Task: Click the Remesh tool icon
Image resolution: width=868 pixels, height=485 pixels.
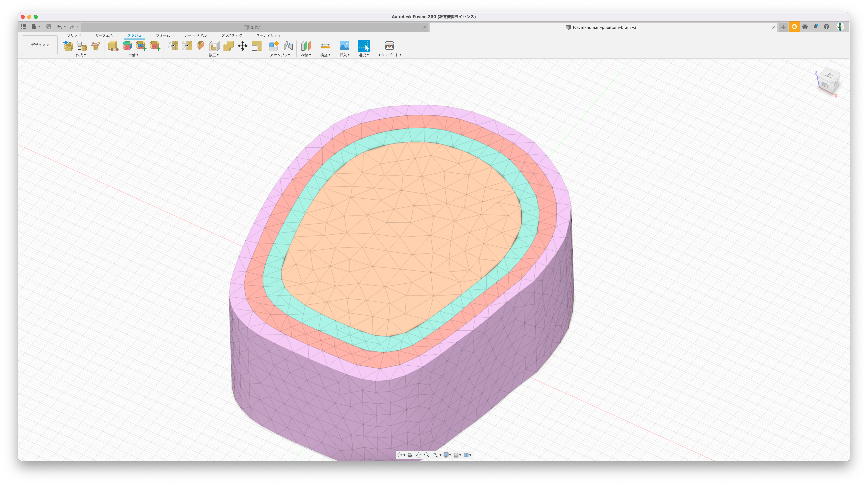Action: point(172,46)
